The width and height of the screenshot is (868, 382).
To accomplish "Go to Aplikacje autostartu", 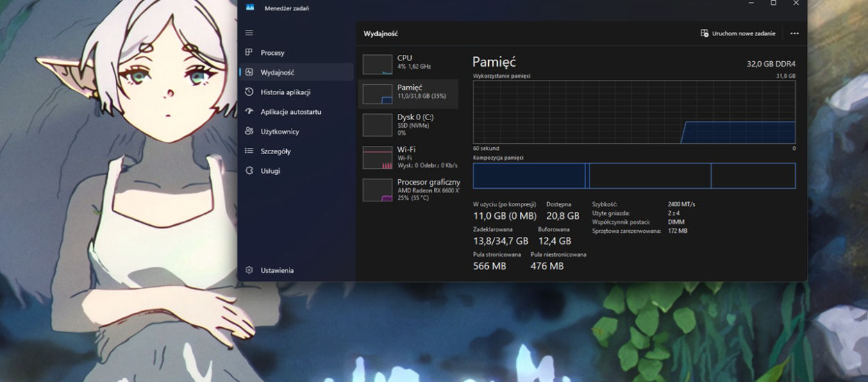I will [296, 111].
